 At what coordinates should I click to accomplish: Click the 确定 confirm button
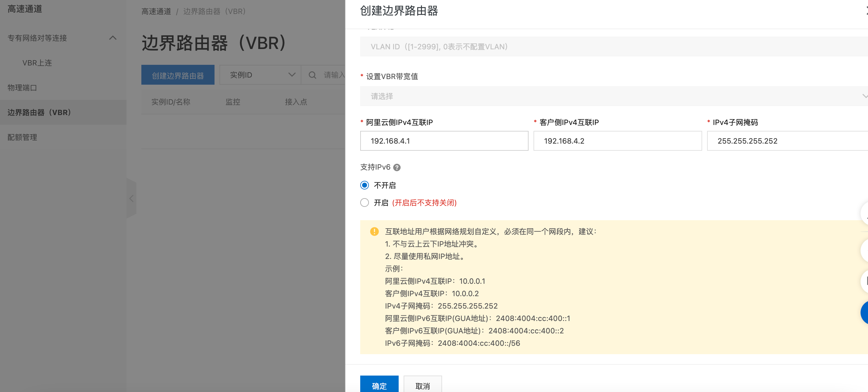tap(379, 384)
